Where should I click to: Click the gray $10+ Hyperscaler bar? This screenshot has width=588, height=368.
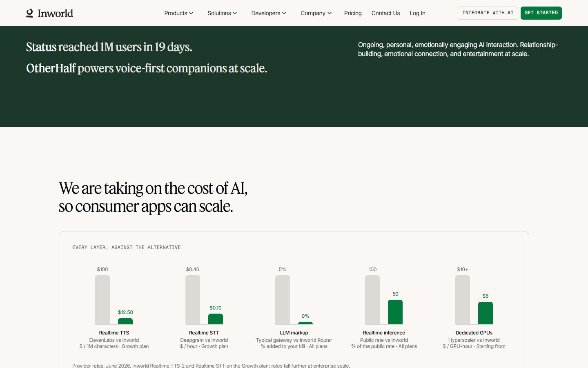click(463, 300)
